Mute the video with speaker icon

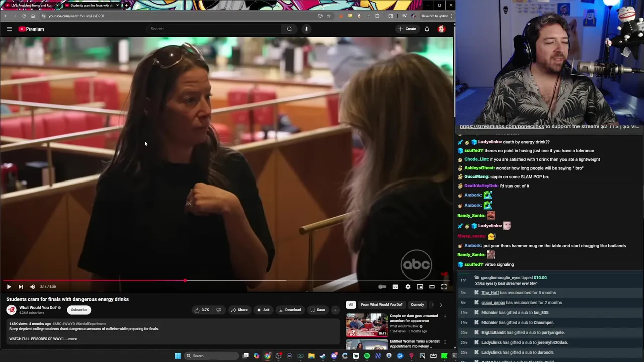33,287
